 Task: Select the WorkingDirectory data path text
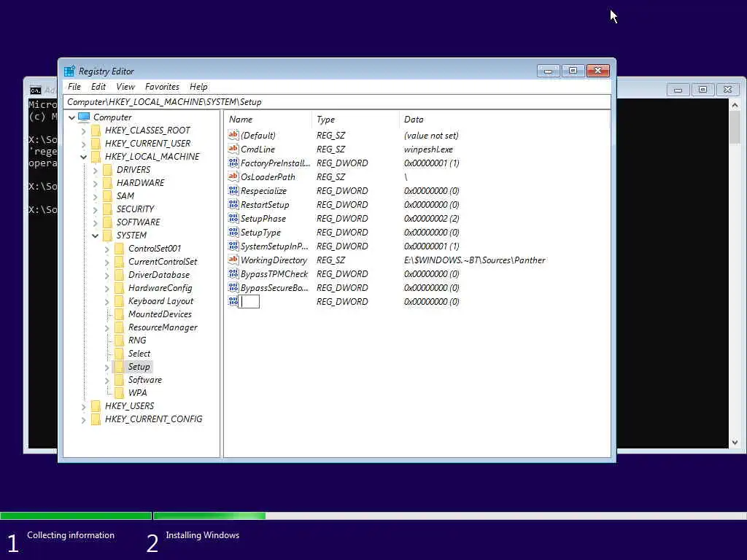tap(474, 260)
